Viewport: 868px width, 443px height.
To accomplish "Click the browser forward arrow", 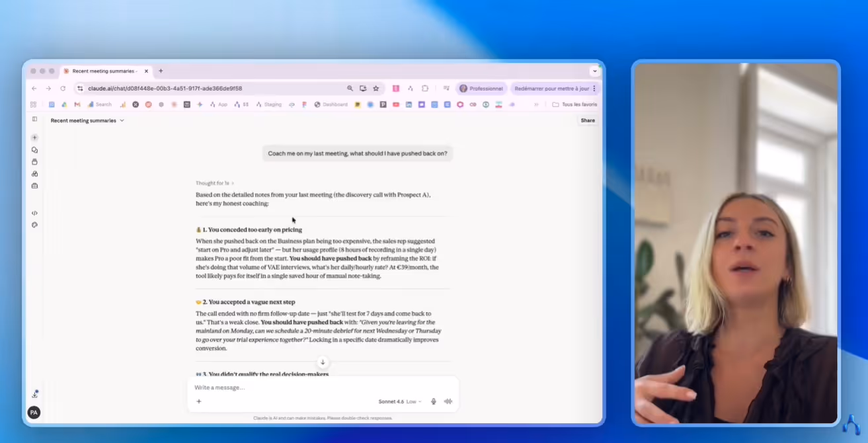I will (48, 88).
